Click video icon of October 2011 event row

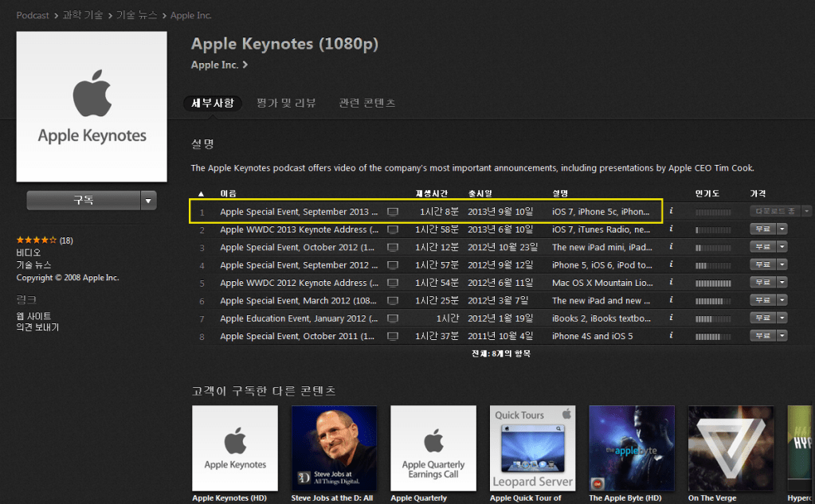[393, 336]
